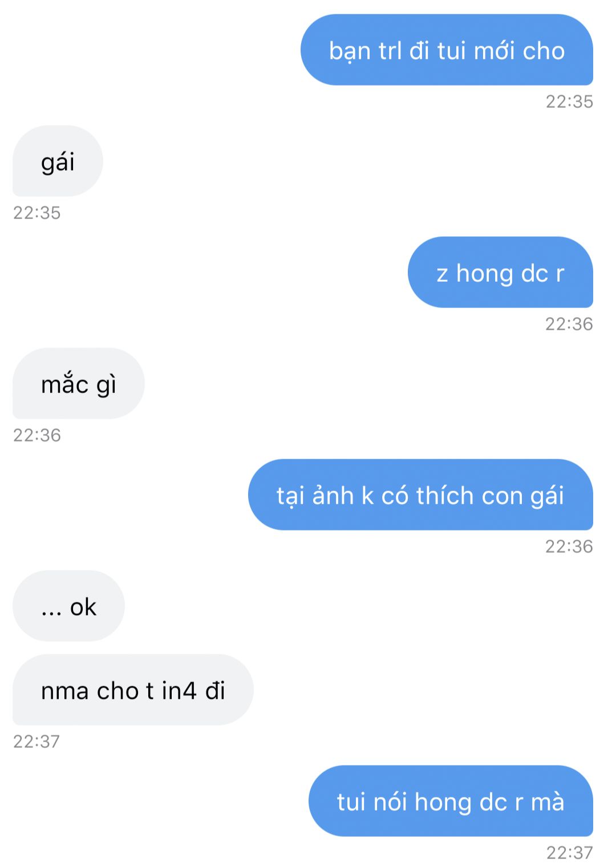616x867 pixels.
Task: Tap 'tại ảnh k có thích con gái' bubble
Action: [420, 495]
